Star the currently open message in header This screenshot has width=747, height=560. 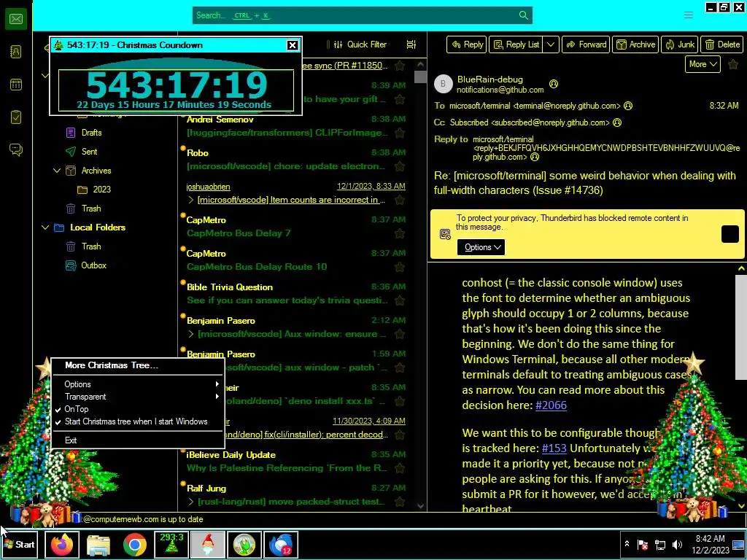click(733, 64)
